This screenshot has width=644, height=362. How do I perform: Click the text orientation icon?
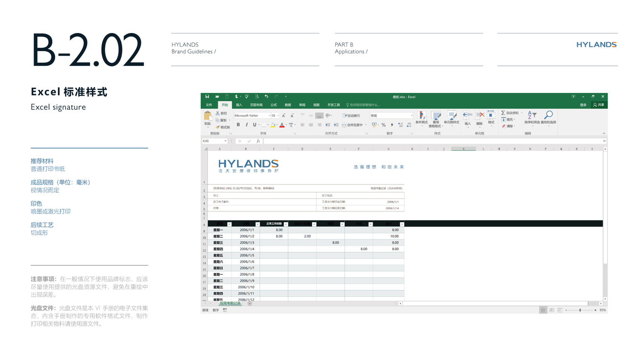[x=328, y=115]
